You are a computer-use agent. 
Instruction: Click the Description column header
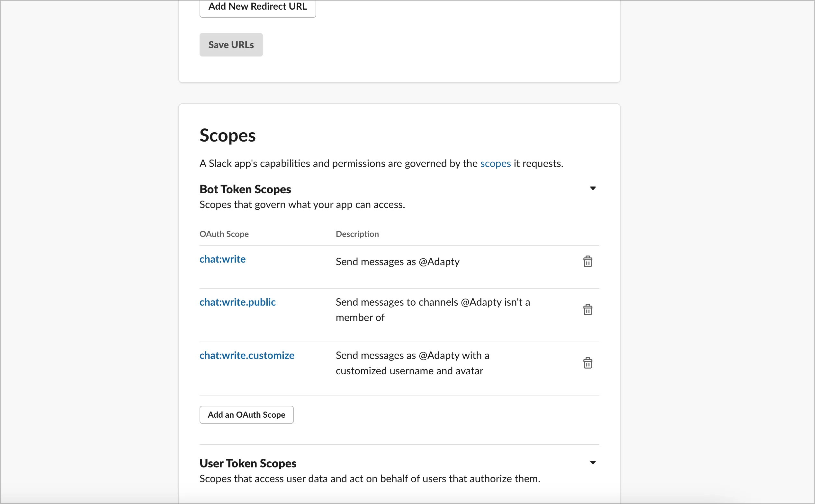coord(357,234)
